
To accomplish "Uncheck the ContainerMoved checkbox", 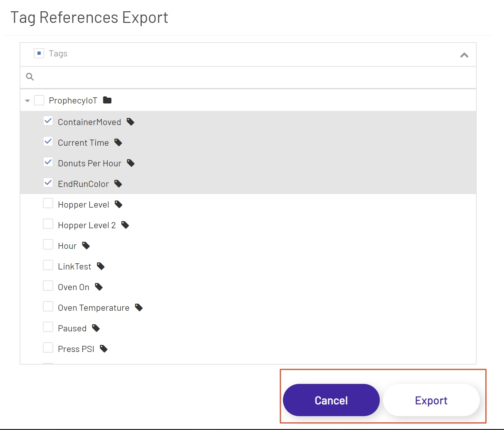I will point(48,121).
